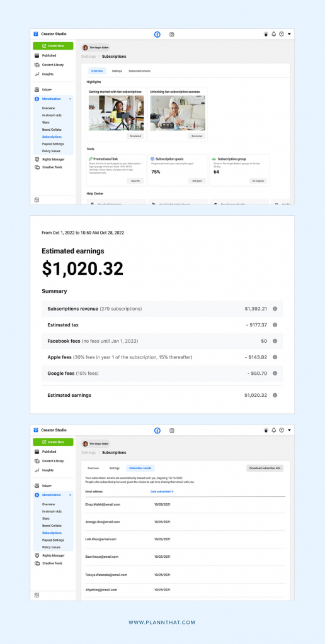Switch to Overview tab in Subscriber emails window

coord(93,468)
